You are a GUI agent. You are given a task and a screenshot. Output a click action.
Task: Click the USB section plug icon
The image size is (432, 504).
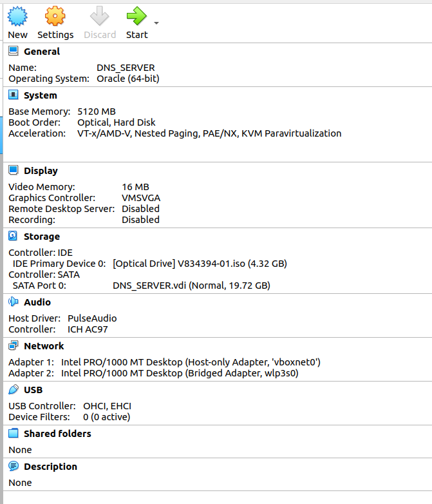pos(13,389)
